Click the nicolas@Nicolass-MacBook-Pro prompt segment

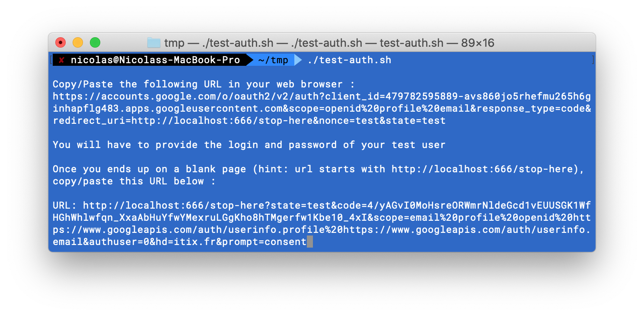(155, 60)
